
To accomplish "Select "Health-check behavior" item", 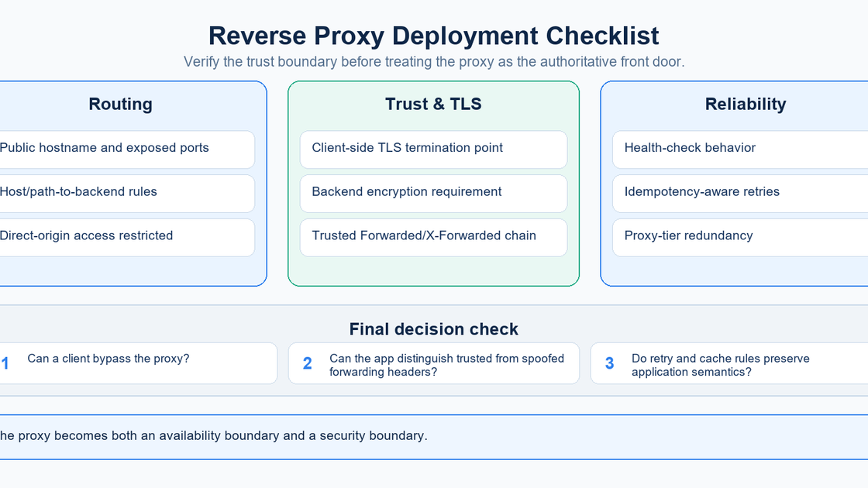I will [740, 149].
